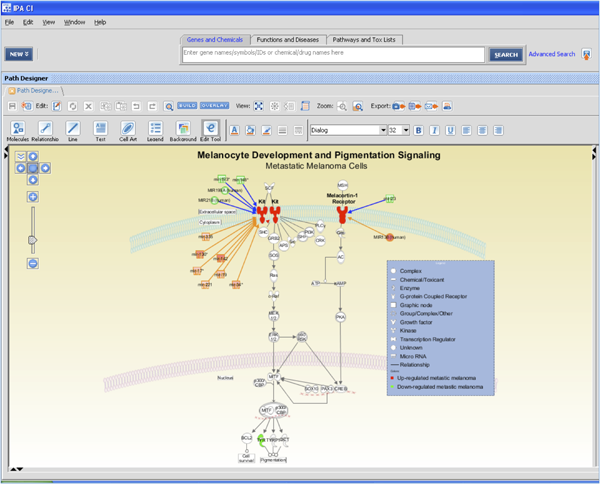Screen dimensions: 600x484
Task: Click the line color pen icon
Action: pos(266,130)
